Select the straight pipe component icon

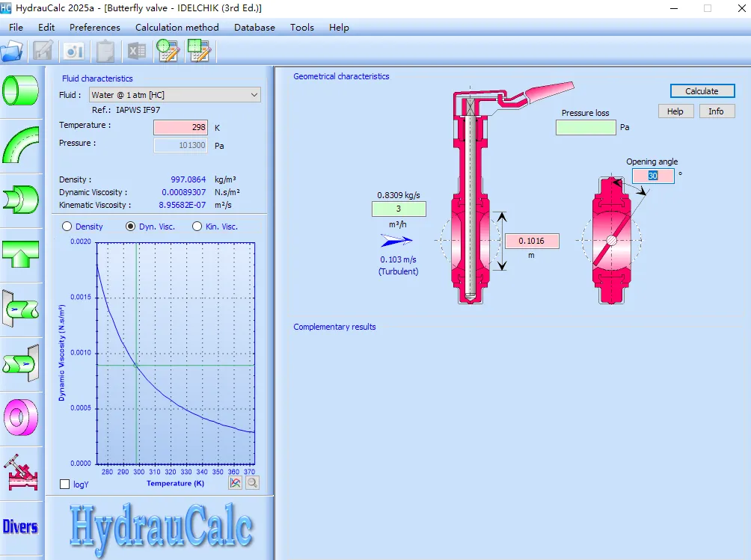[21, 90]
